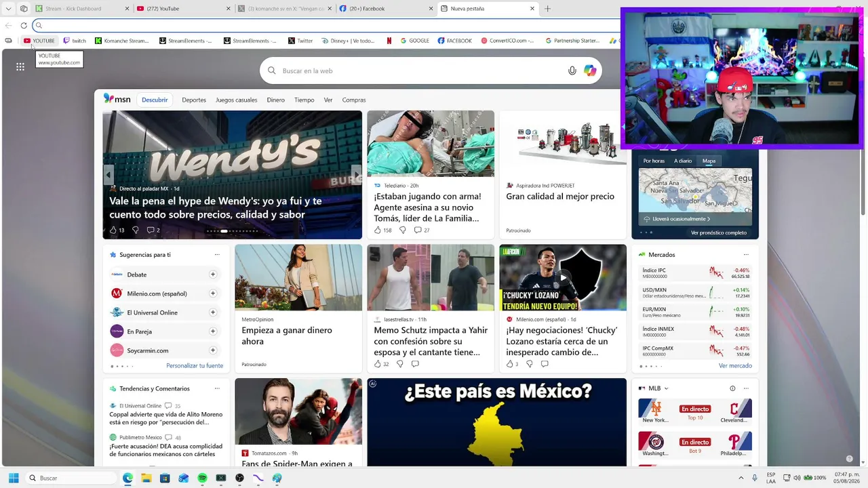This screenshot has width=868, height=488.
Task: Select the Deportes MSN tab
Action: tap(194, 100)
